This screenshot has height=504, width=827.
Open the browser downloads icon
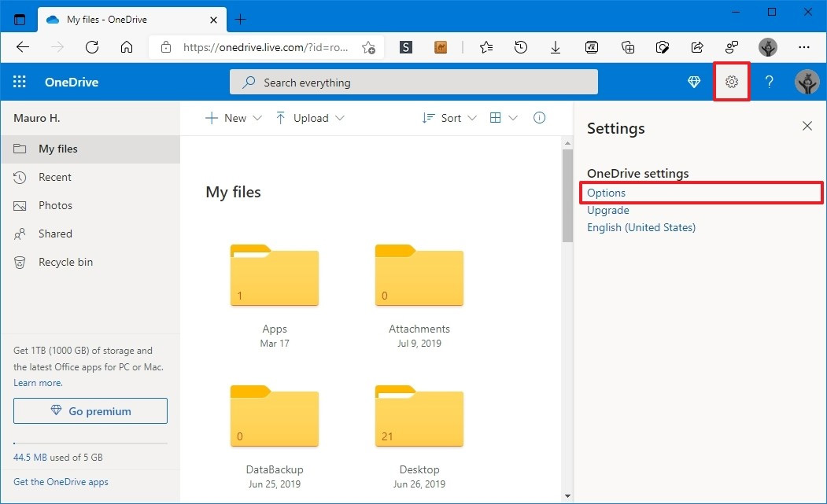(556, 47)
